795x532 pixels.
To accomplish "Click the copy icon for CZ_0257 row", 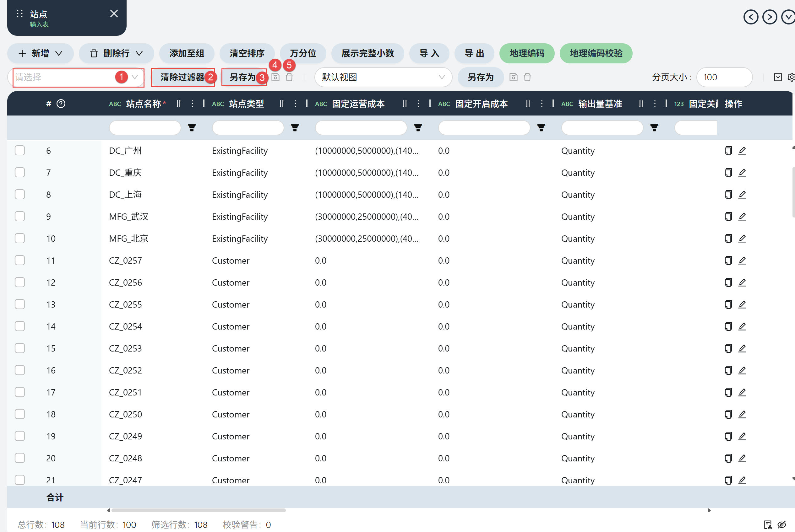I will click(x=728, y=261).
